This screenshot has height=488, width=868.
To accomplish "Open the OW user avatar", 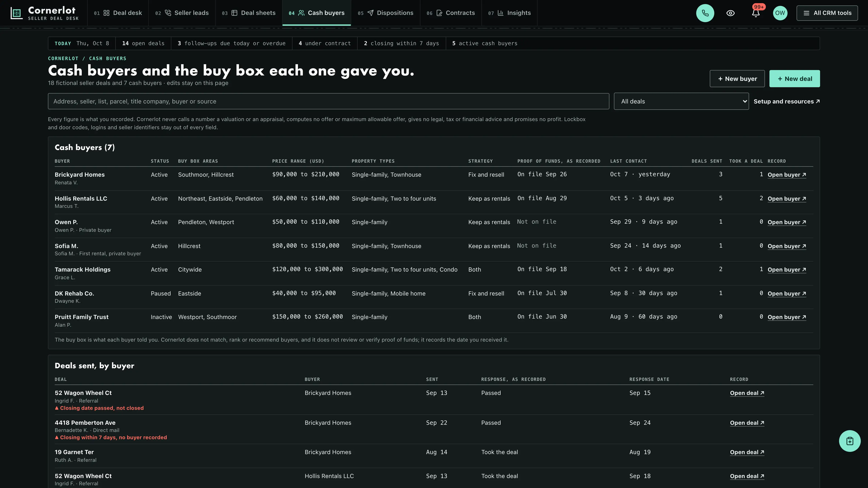I will [780, 13].
